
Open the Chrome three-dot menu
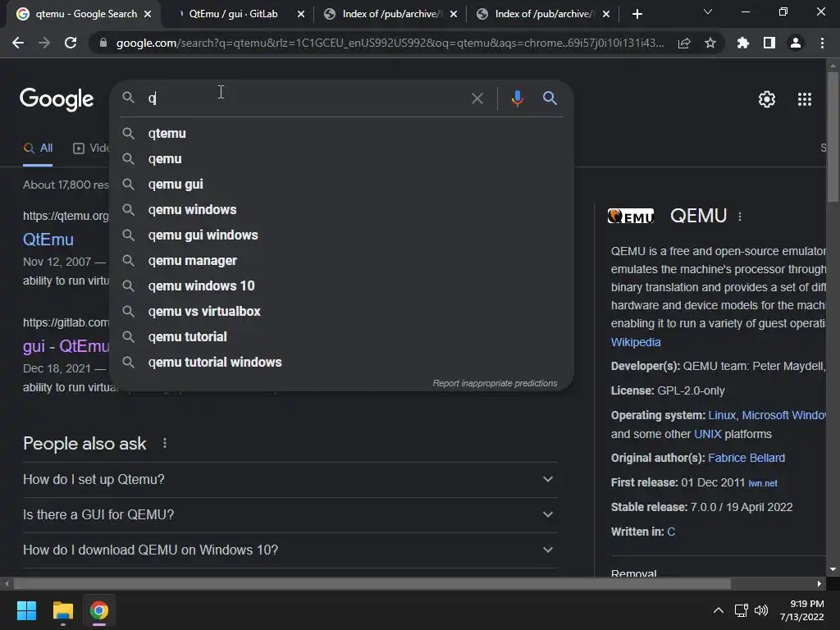(822, 43)
